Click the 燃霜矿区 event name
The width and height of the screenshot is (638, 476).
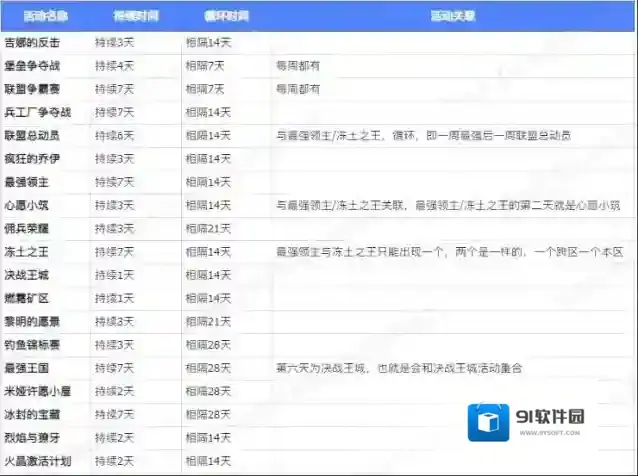pos(26,298)
